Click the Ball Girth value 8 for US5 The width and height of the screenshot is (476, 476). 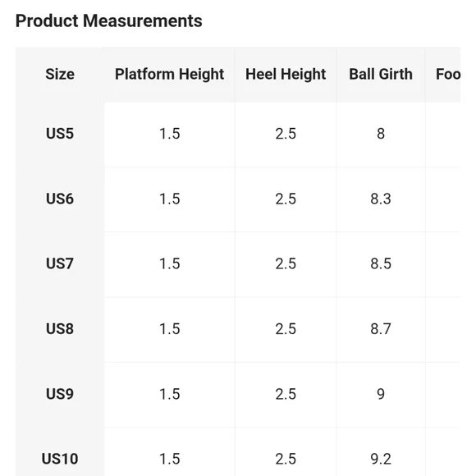coord(381,134)
